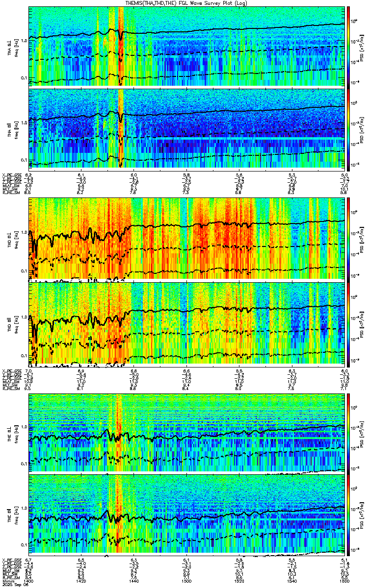Click the '1400' time tick label

pyautogui.click(x=28, y=580)
